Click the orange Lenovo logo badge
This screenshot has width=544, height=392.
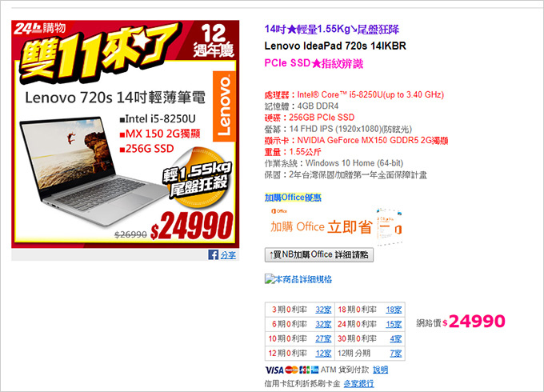point(224,106)
